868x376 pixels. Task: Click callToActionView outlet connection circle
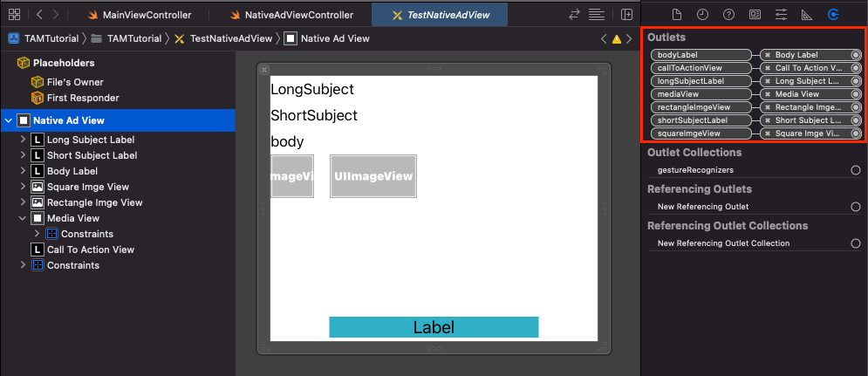coord(856,68)
